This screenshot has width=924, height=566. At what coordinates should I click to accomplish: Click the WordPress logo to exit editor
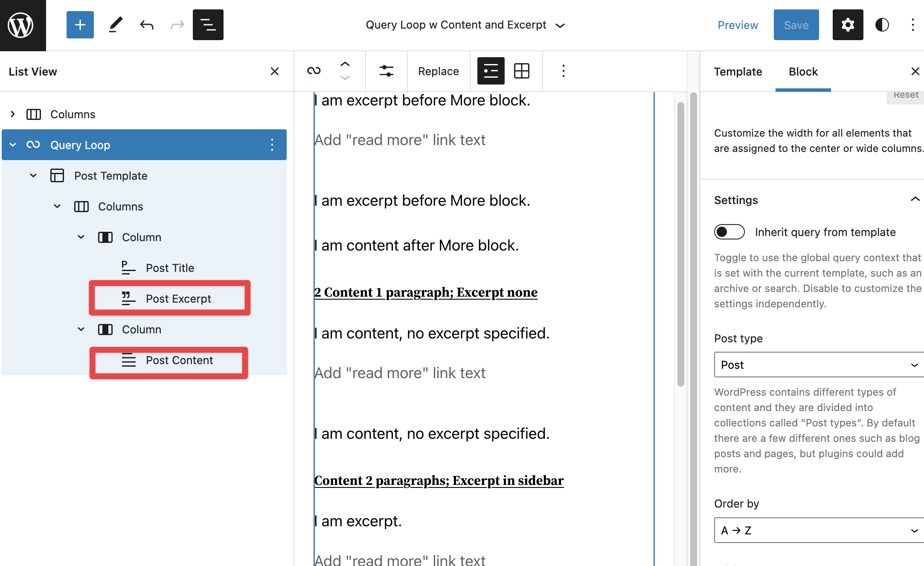click(22, 25)
